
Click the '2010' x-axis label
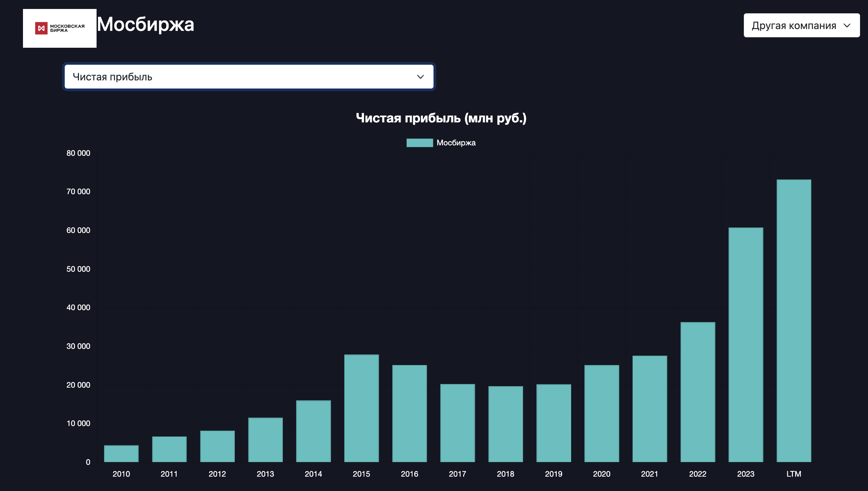pos(121,474)
